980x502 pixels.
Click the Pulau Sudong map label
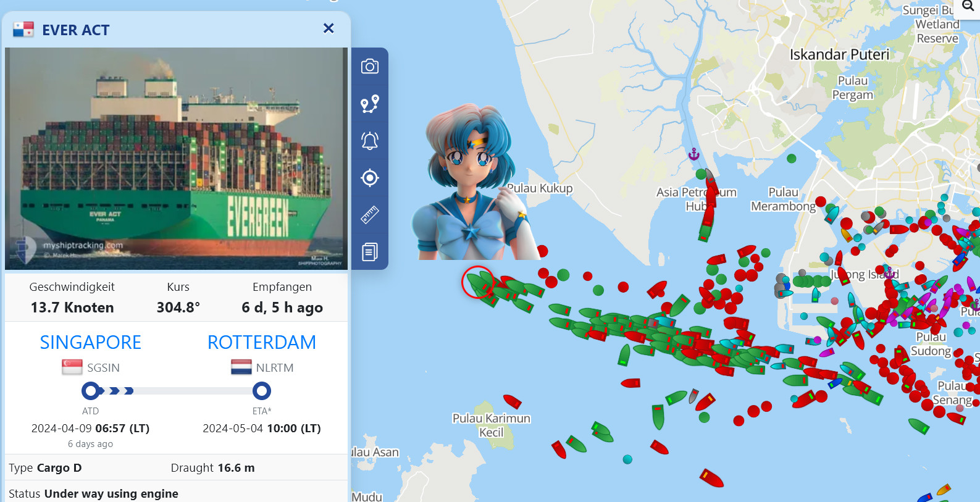point(931,344)
